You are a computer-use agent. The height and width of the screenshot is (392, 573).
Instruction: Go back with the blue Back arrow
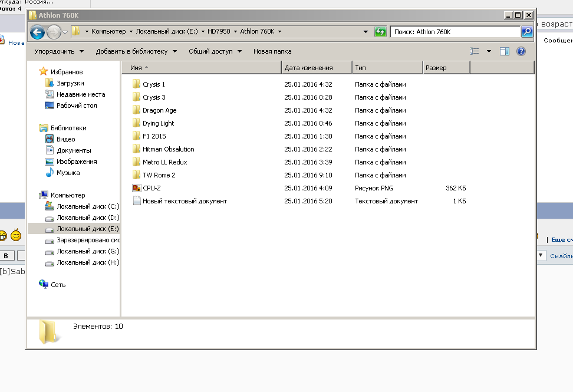[37, 32]
